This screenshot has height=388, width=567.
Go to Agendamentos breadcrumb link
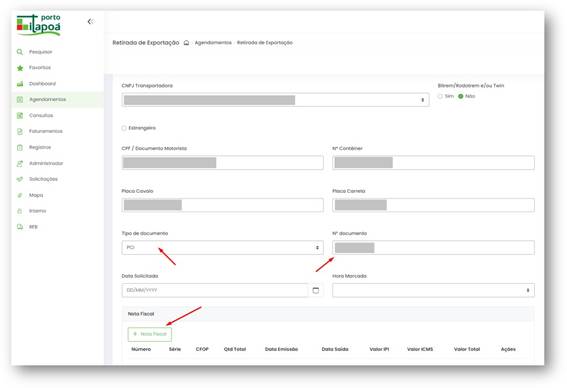point(213,43)
